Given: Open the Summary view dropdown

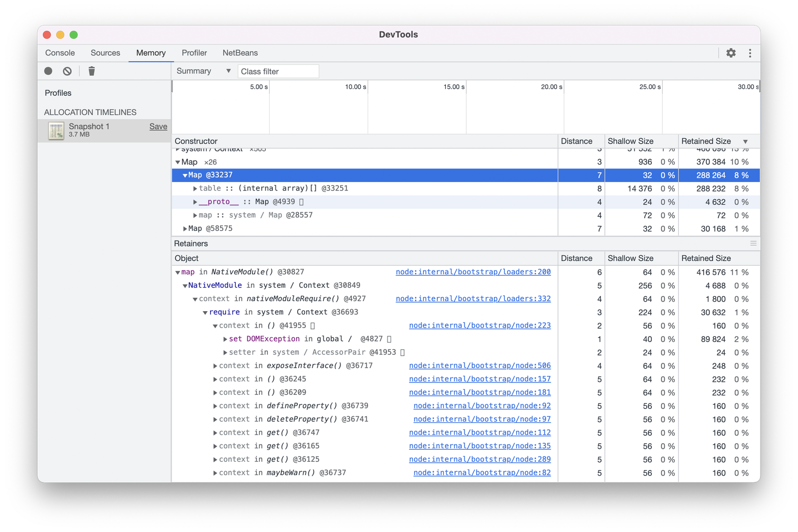Looking at the screenshot, I should coord(203,71).
